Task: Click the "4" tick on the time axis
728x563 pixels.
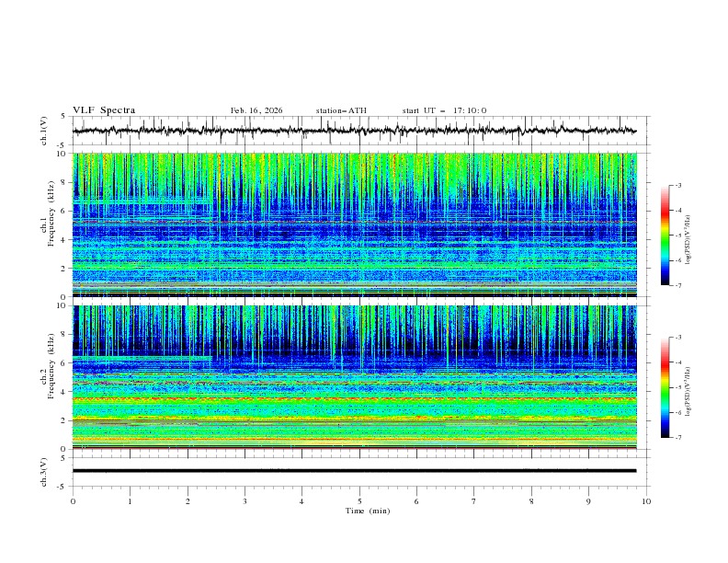Action: coord(301,501)
